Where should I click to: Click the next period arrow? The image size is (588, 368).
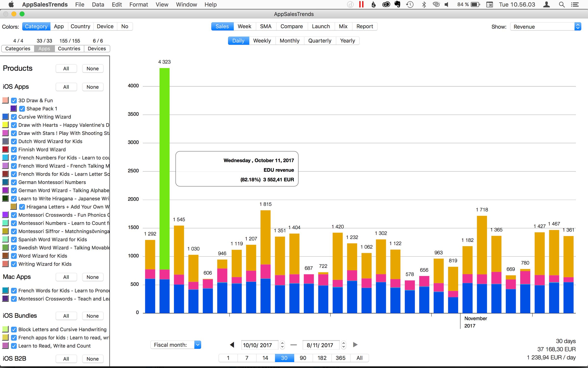coord(355,345)
